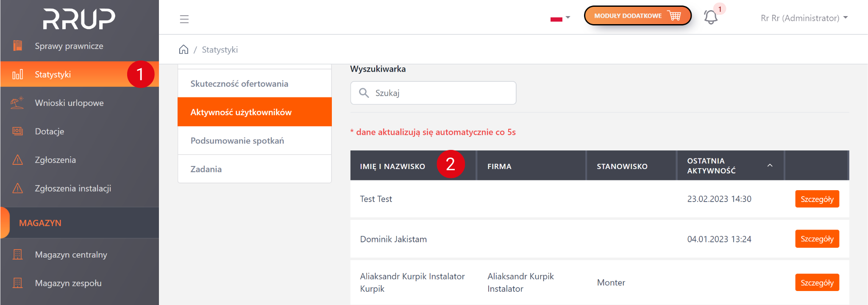This screenshot has height=305, width=868.
Task: Click the home breadcrumb icon
Action: [184, 50]
